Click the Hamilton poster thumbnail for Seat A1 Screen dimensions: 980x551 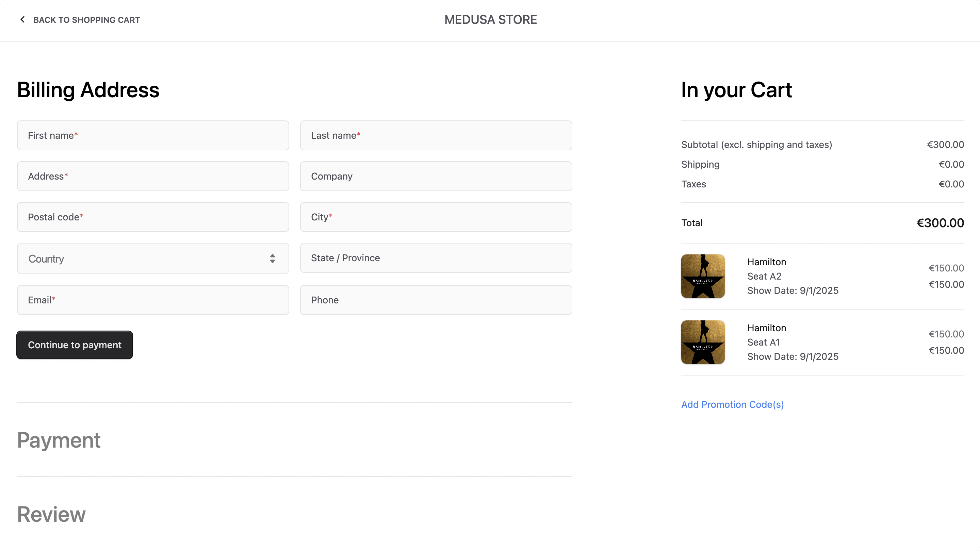702,341
